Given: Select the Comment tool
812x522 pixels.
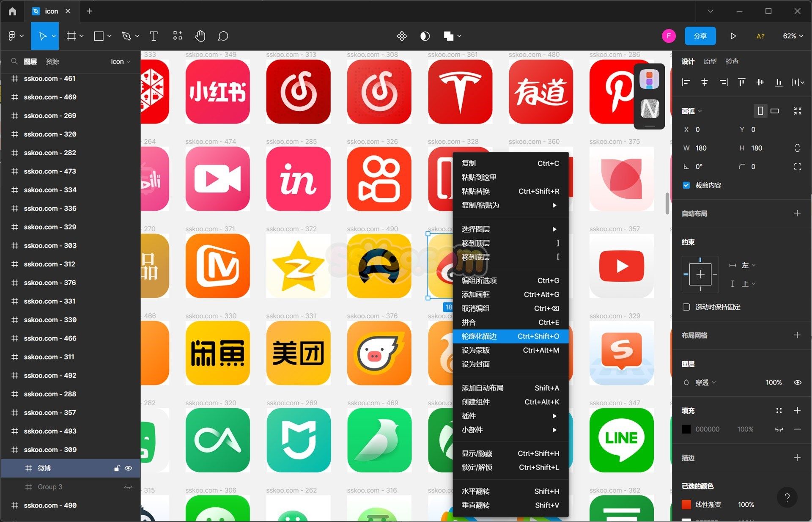Looking at the screenshot, I should click(223, 36).
